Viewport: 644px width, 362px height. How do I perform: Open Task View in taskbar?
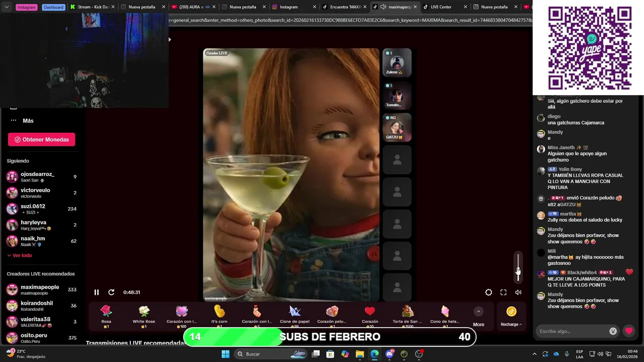point(316,354)
